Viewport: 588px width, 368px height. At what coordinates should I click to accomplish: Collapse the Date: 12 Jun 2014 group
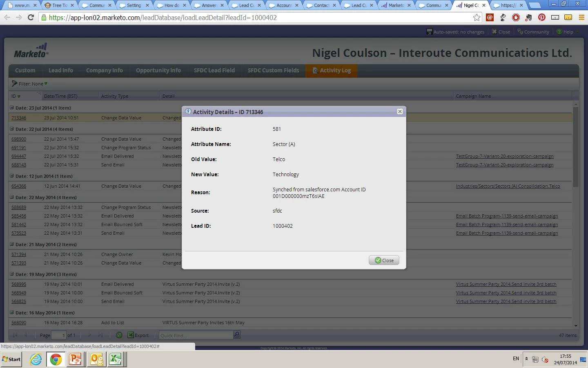(12, 176)
